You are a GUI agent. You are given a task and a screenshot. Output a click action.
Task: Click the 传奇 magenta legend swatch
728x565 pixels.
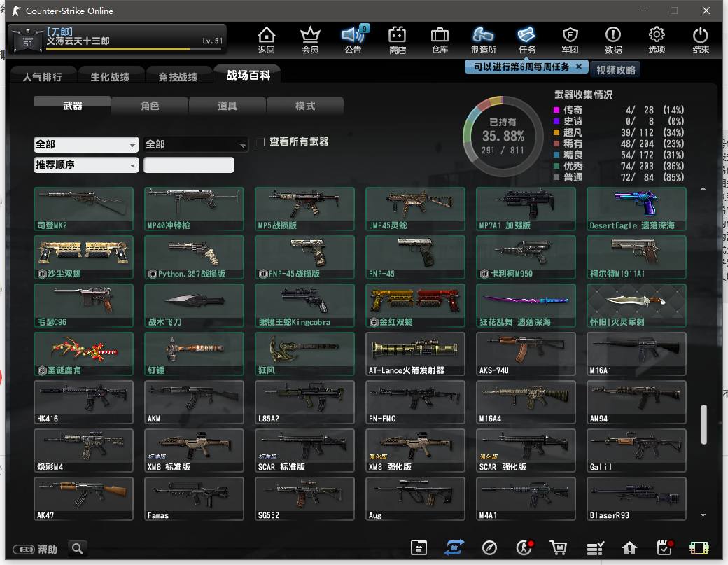556,110
